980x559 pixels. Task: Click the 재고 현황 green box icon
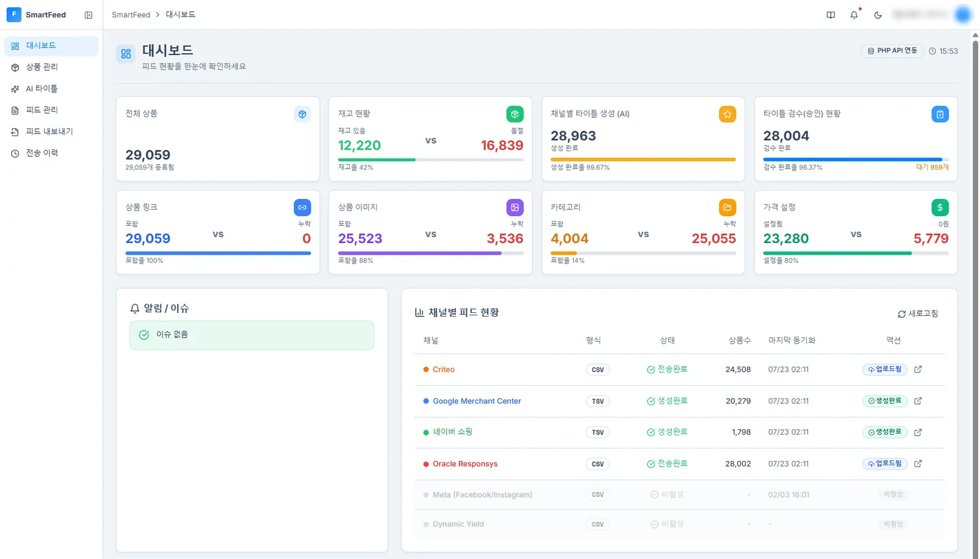pyautogui.click(x=515, y=114)
